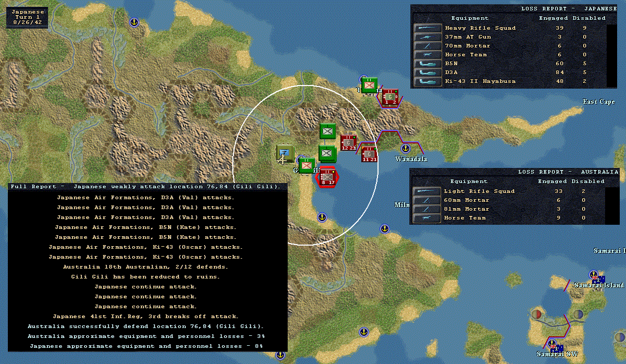Select the green unit with red infantry symbol at Gili Gili
Viewport: 626px width, 364px height.
click(306, 165)
